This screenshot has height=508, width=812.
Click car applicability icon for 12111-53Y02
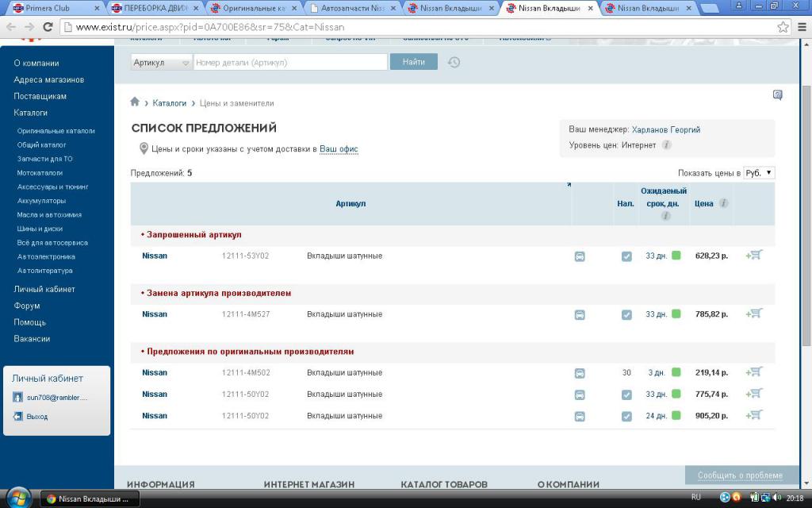pyautogui.click(x=580, y=256)
